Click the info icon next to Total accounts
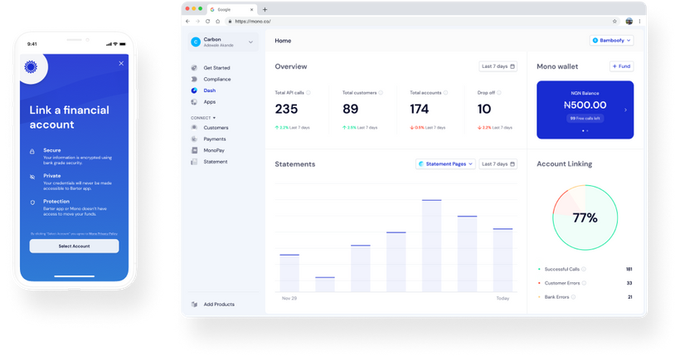The width and height of the screenshot is (680, 361). point(445,92)
